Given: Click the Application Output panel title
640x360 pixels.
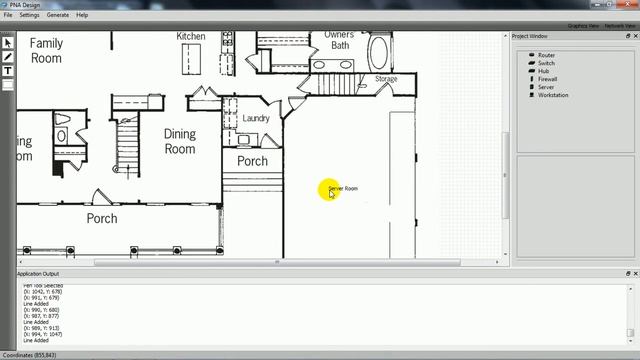Looking at the screenshot, I should coord(38,273).
